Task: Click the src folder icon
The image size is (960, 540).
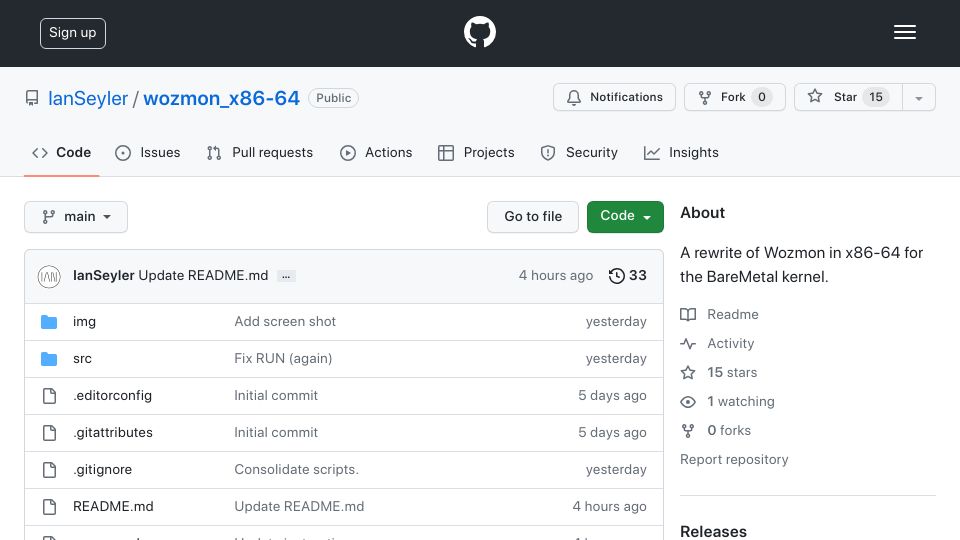Action: coord(49,359)
